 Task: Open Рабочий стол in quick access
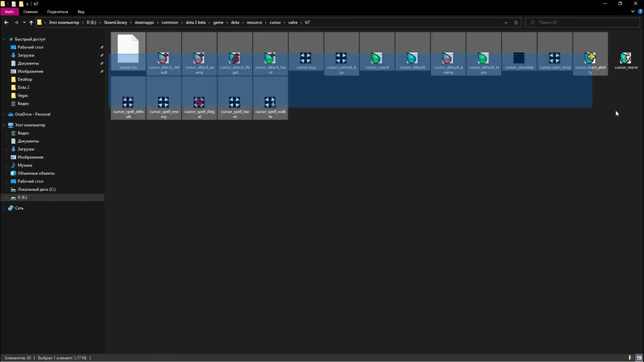pos(30,47)
